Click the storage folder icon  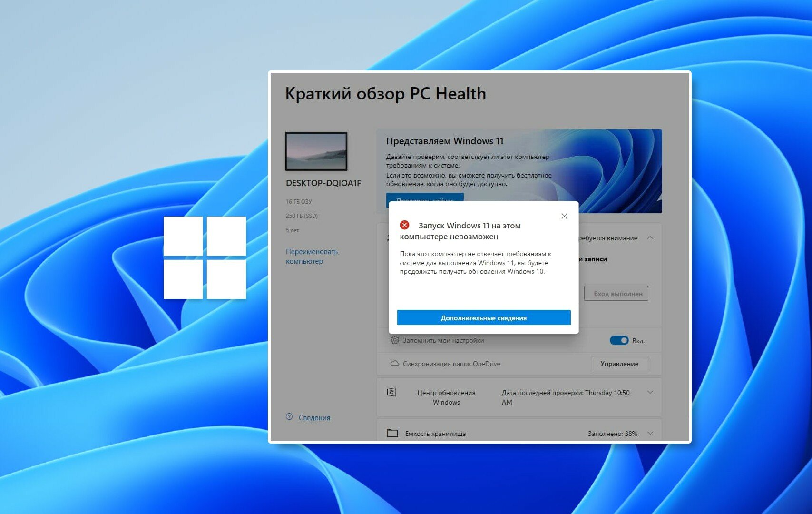click(392, 433)
